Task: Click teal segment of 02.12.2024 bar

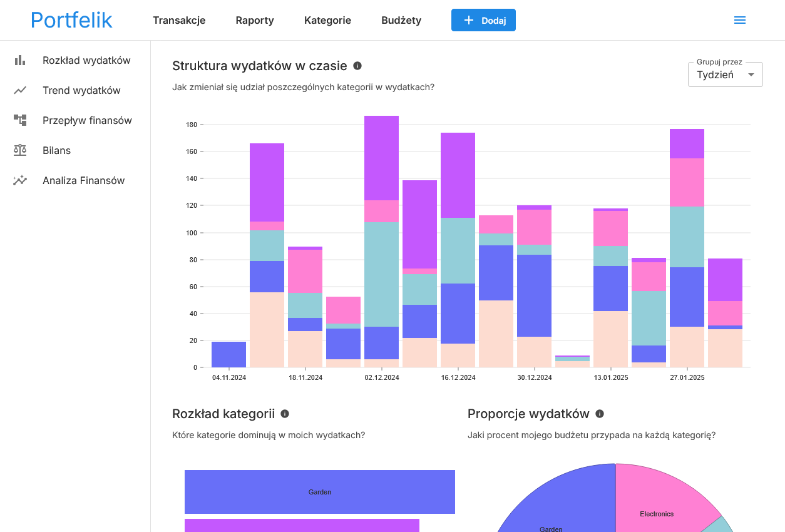Action: coord(382,274)
